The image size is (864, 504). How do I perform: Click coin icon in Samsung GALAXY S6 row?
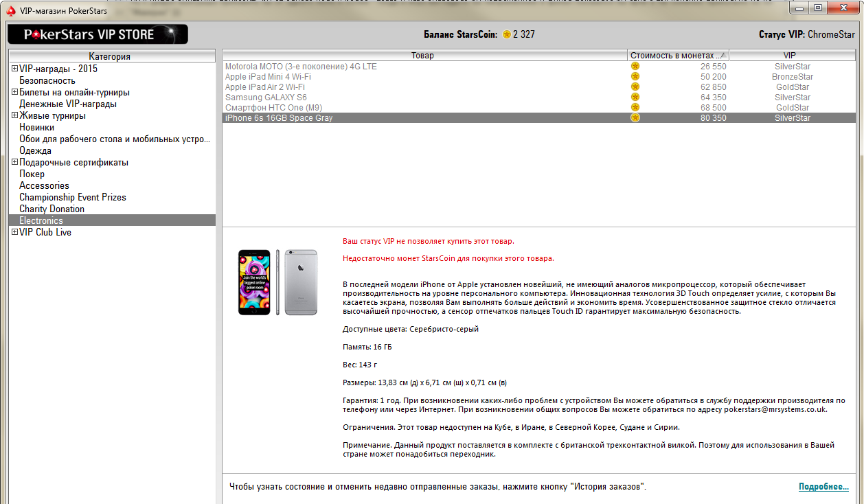[635, 98]
